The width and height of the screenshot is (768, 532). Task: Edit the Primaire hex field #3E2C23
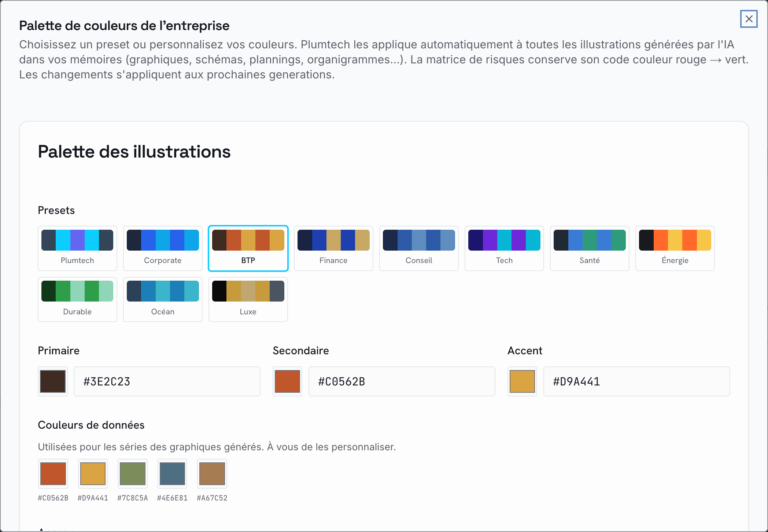[x=167, y=381]
